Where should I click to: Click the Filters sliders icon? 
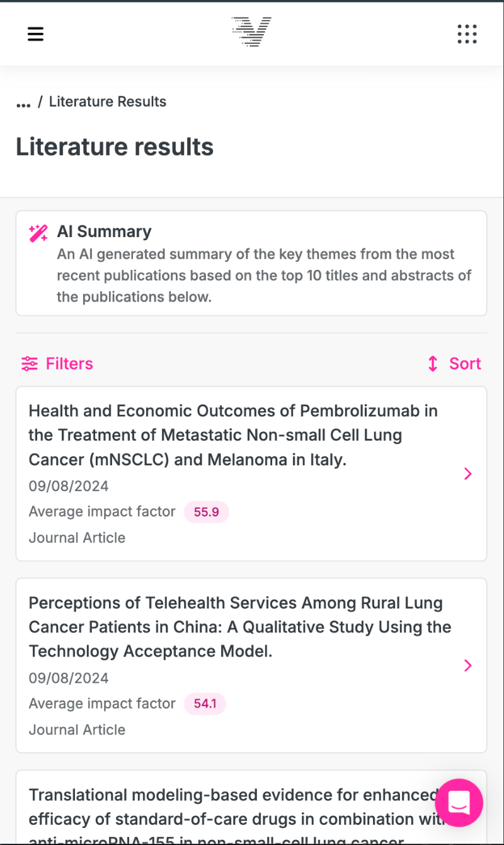click(x=30, y=364)
